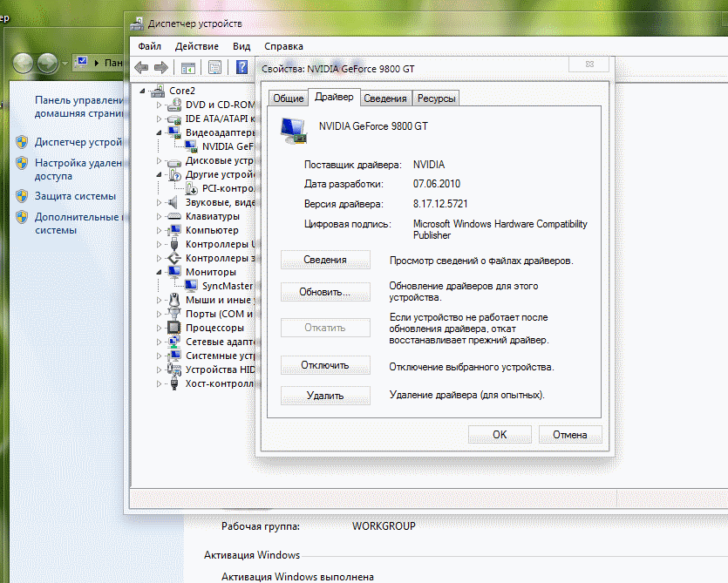
Task: Expand the Компьютер node
Action: [x=159, y=230]
